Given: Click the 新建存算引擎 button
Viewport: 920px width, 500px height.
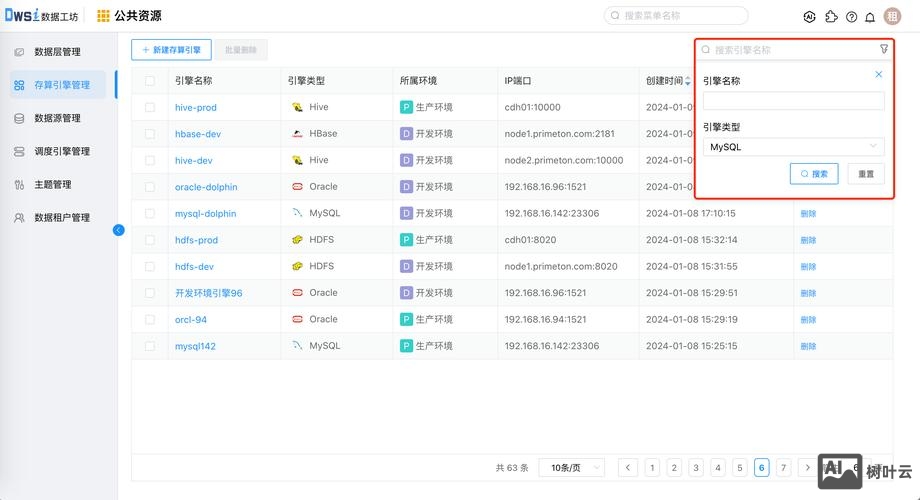Looking at the screenshot, I should point(171,49).
